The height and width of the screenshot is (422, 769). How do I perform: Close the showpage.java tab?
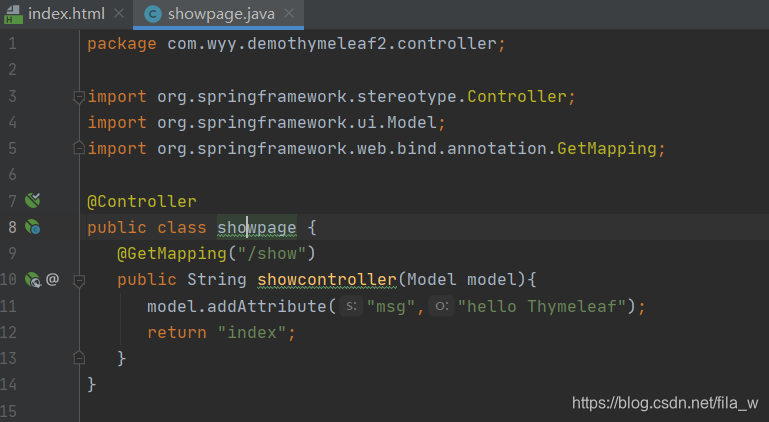(289, 14)
